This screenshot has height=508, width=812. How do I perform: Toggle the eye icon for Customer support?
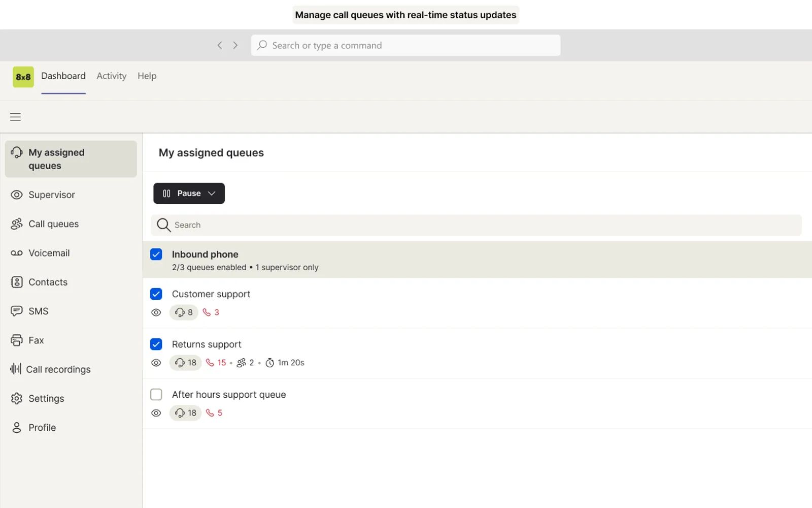[156, 312]
